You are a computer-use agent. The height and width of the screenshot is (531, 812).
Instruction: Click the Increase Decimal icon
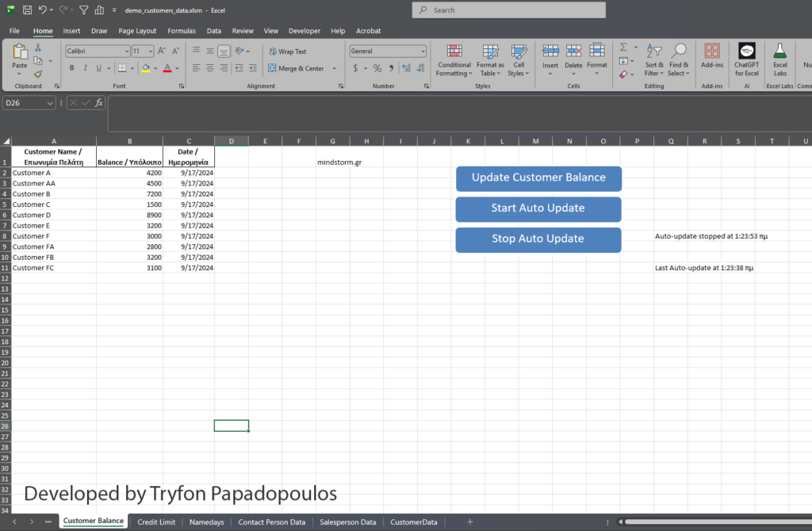pos(406,68)
